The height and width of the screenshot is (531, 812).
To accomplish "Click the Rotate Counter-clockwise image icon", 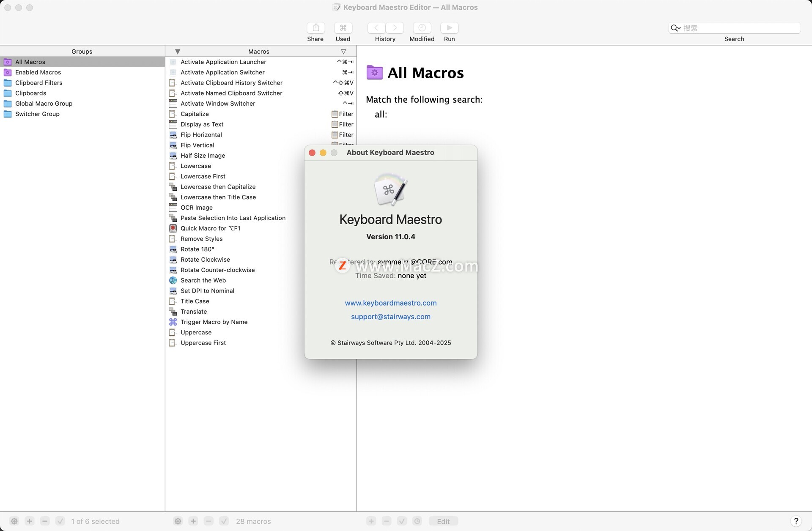I will click(173, 270).
